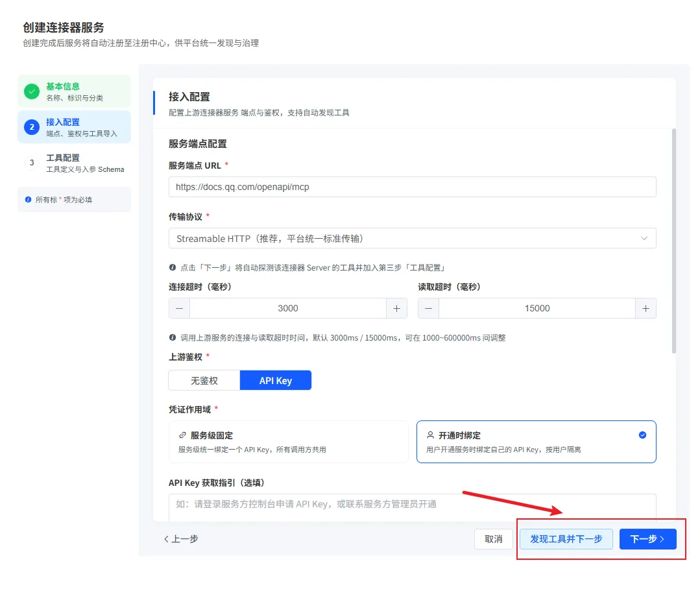Open the 传输协议 dropdown
The width and height of the screenshot is (700, 591).
tap(413, 238)
